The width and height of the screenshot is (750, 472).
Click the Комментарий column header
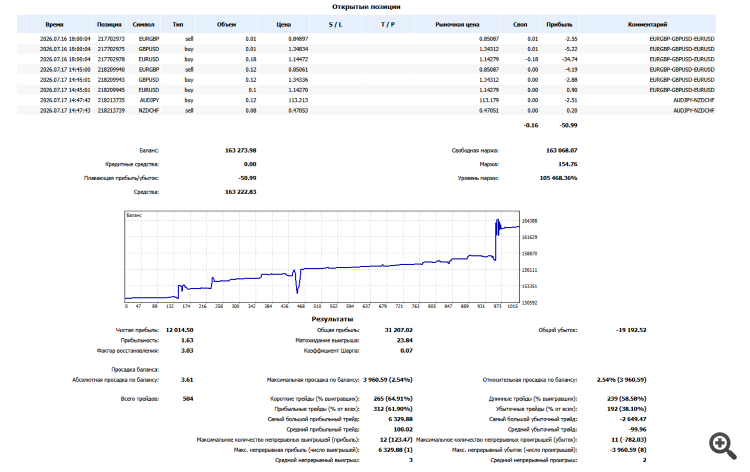tap(647, 24)
